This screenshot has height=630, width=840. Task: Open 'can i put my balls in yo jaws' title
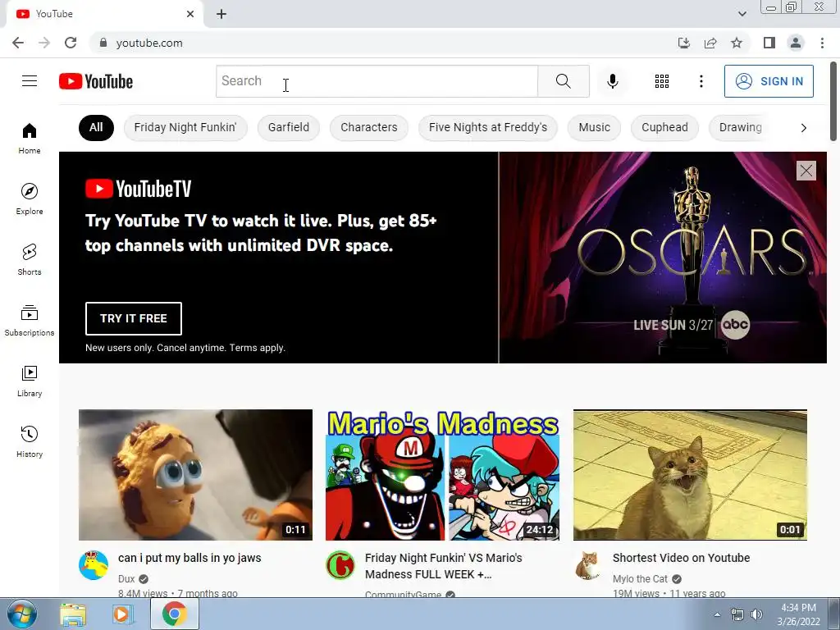tap(189, 558)
